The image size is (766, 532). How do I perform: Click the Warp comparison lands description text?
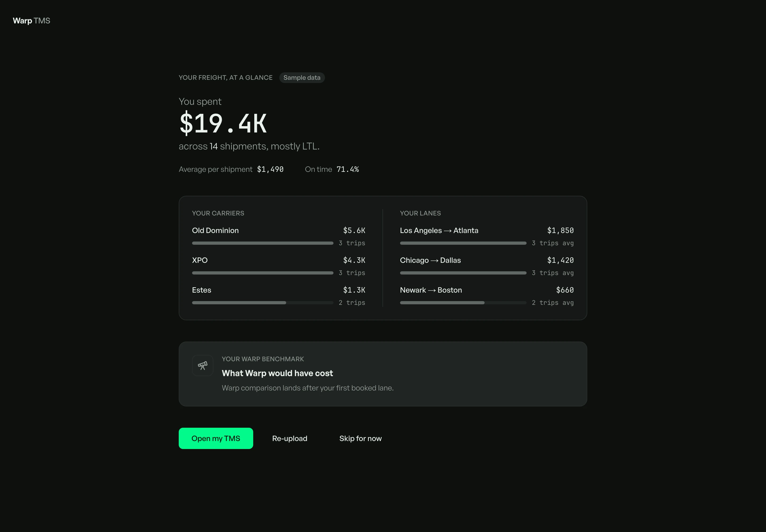308,388
